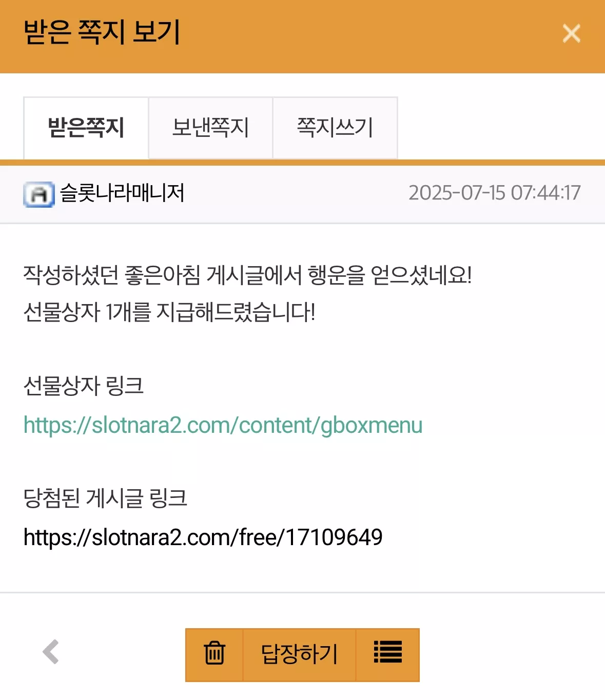Select the sender name 슬롯나라매니저

[122, 193]
